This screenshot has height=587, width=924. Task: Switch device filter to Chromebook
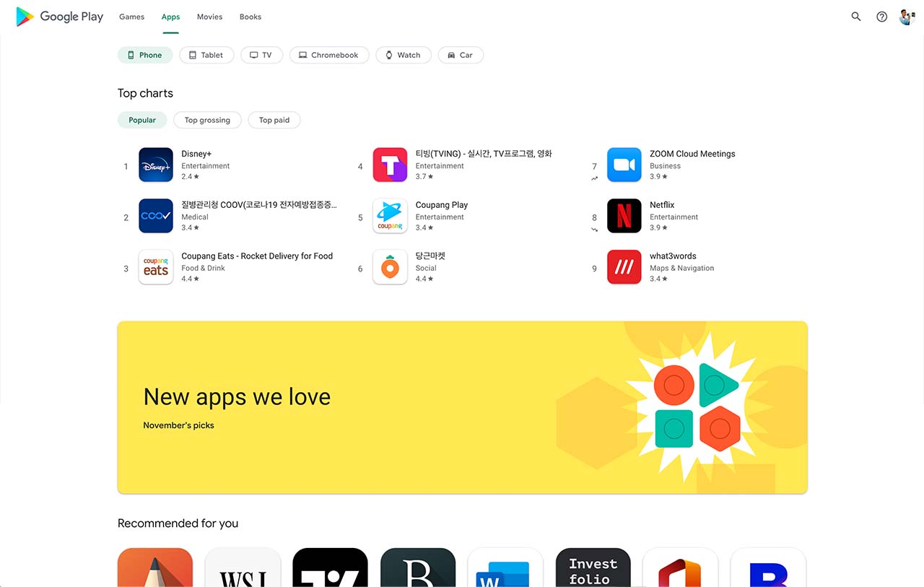tap(329, 55)
